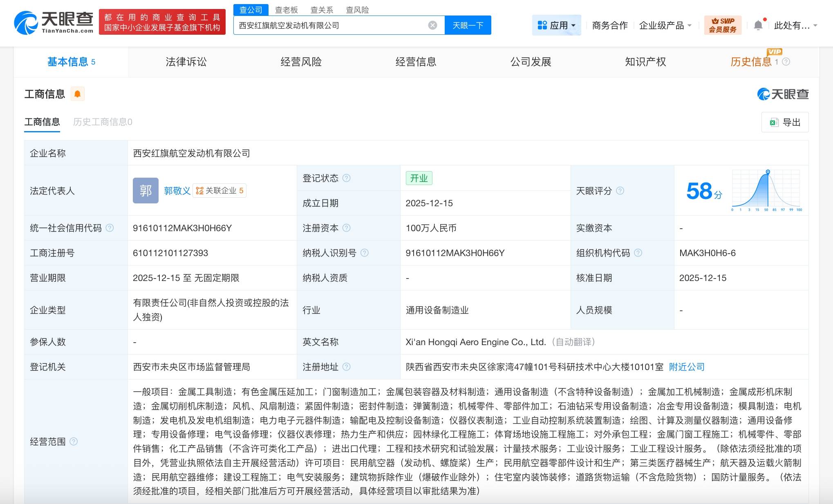Switch to the 法律诉讼 tab

tap(186, 62)
